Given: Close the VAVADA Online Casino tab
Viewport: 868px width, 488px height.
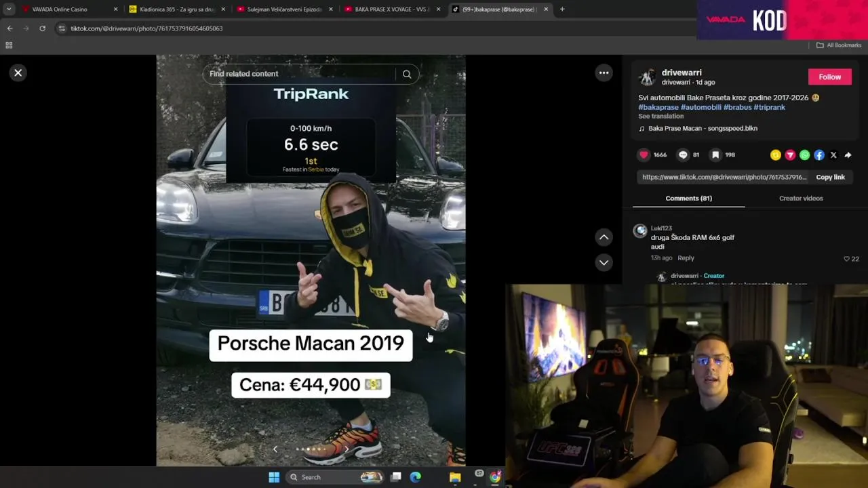Looking at the screenshot, I should click(x=115, y=9).
